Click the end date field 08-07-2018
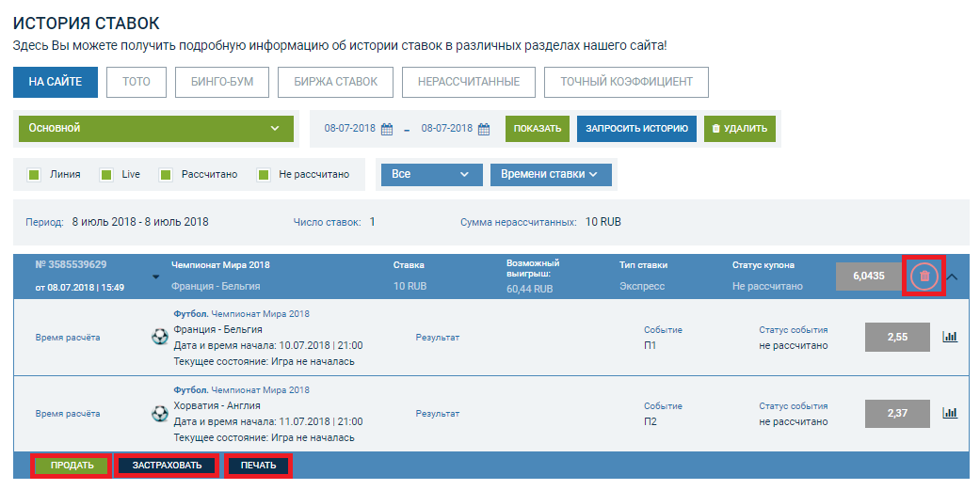 click(x=447, y=129)
